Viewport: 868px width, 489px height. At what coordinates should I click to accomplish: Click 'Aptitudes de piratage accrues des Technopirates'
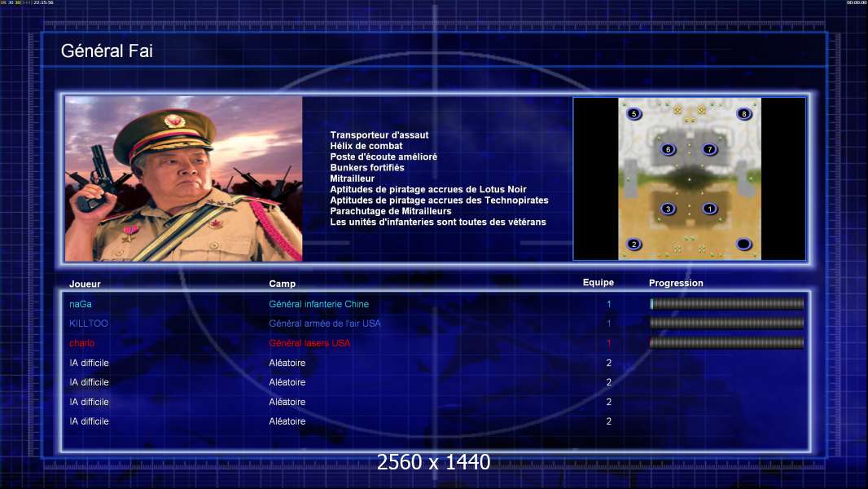(x=439, y=200)
